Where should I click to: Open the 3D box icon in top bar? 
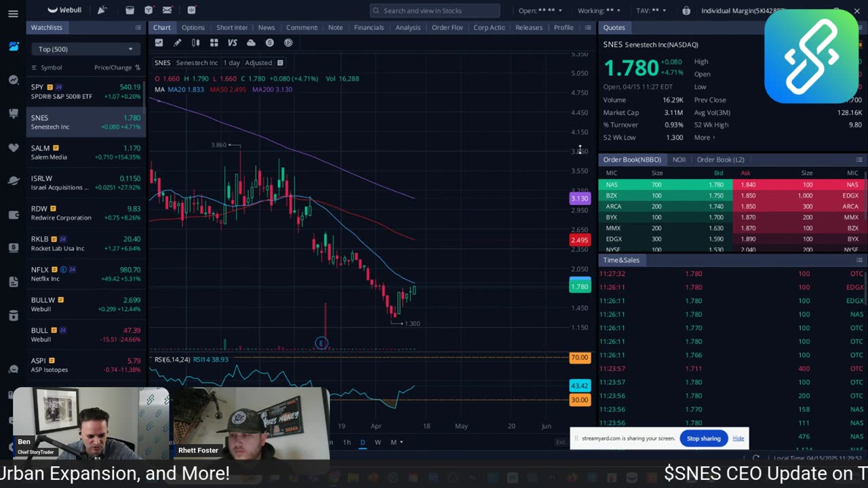pos(149,10)
